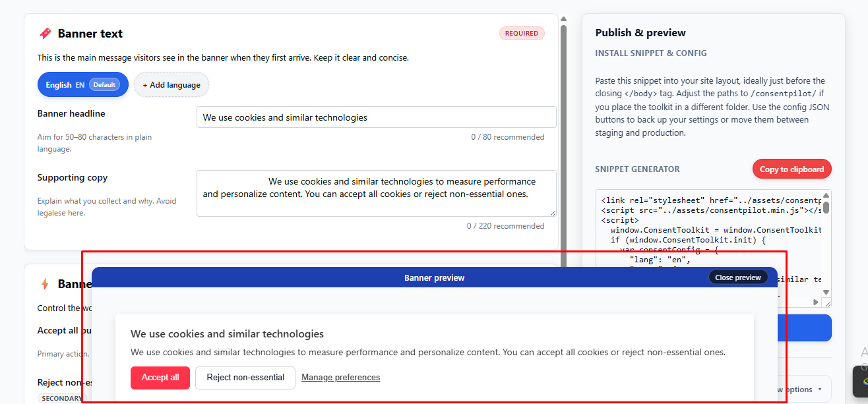Click the 'Aim for 50–80 characters' hint text
Image resolution: width=868 pixels, height=404 pixels.
coord(95,143)
